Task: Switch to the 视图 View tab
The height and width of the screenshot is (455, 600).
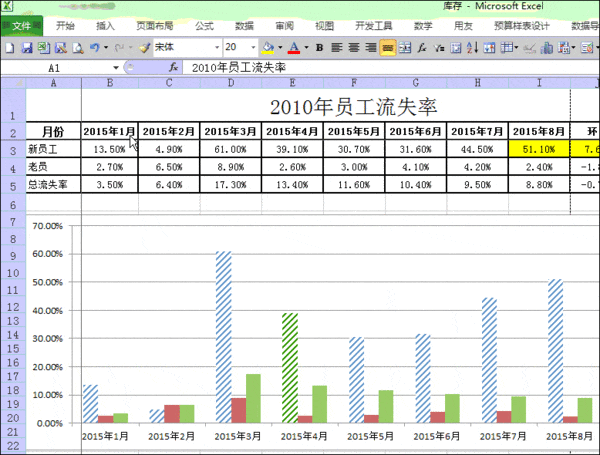Action: click(324, 26)
